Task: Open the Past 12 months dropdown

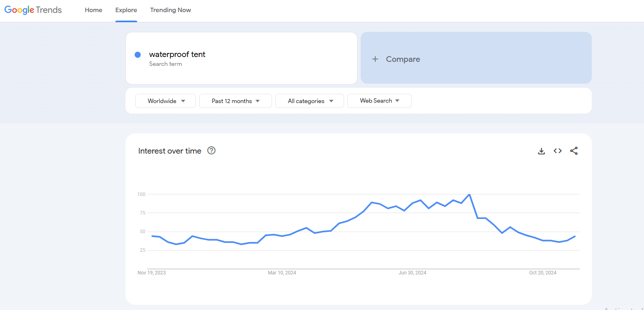Action: 236,101
